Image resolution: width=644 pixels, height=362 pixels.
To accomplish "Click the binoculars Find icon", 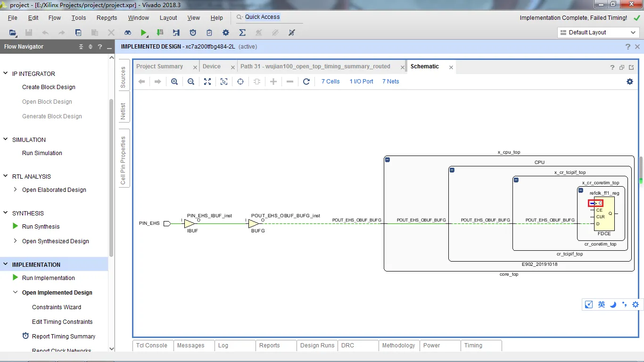I will (x=128, y=33).
